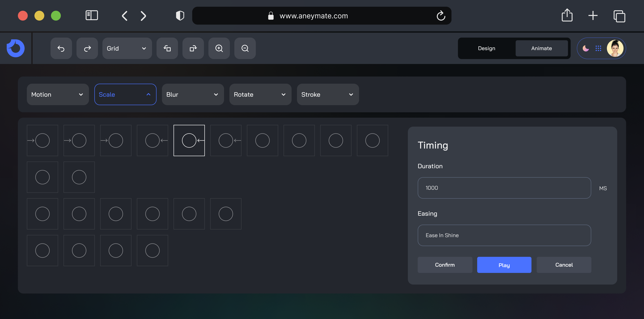Image resolution: width=644 pixels, height=319 pixels.
Task: Click the redo arrow icon
Action: [x=87, y=48]
